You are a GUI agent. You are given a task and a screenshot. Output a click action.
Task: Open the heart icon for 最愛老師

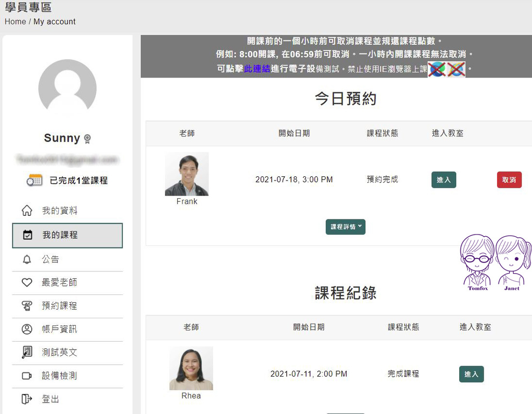click(27, 282)
